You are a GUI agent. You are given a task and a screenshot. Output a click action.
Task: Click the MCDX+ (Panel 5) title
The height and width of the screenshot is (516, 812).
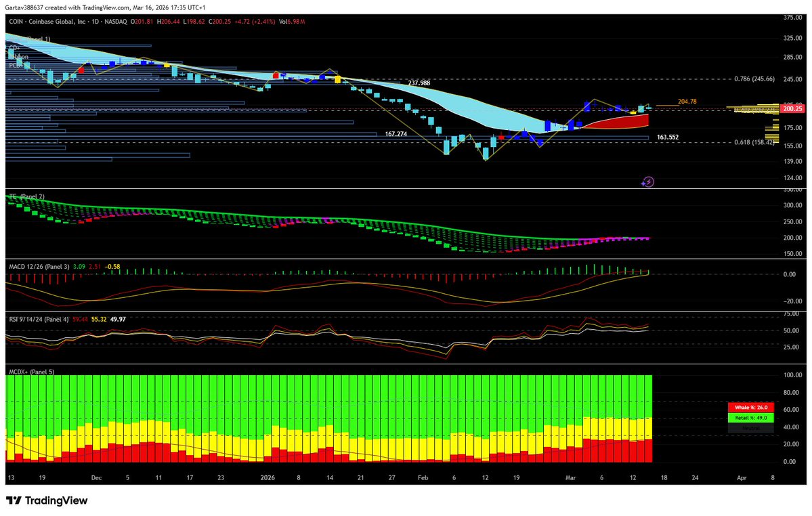pyautogui.click(x=32, y=372)
